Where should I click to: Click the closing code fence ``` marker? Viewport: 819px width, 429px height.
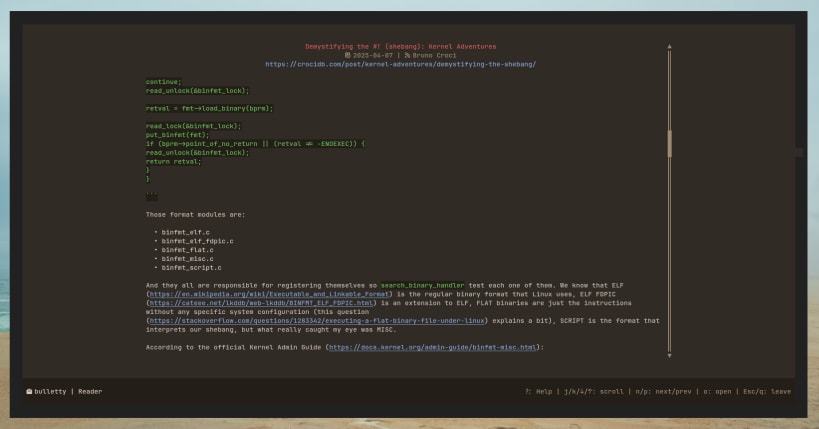(x=151, y=196)
